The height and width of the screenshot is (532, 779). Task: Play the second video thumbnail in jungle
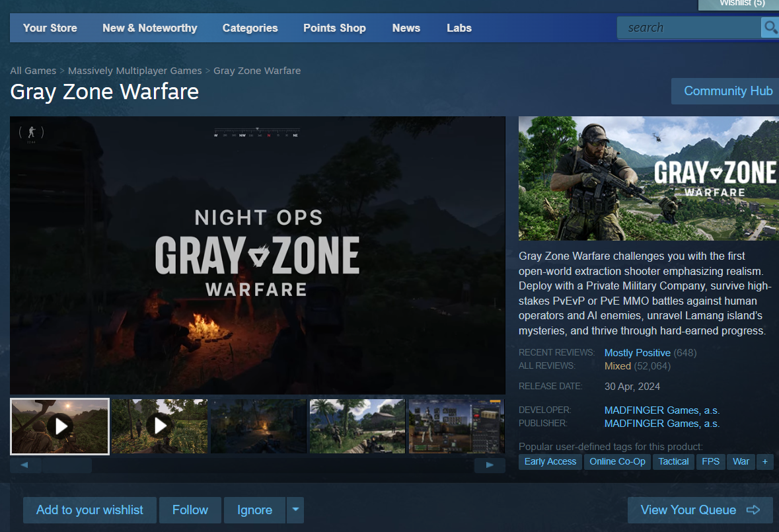point(159,426)
